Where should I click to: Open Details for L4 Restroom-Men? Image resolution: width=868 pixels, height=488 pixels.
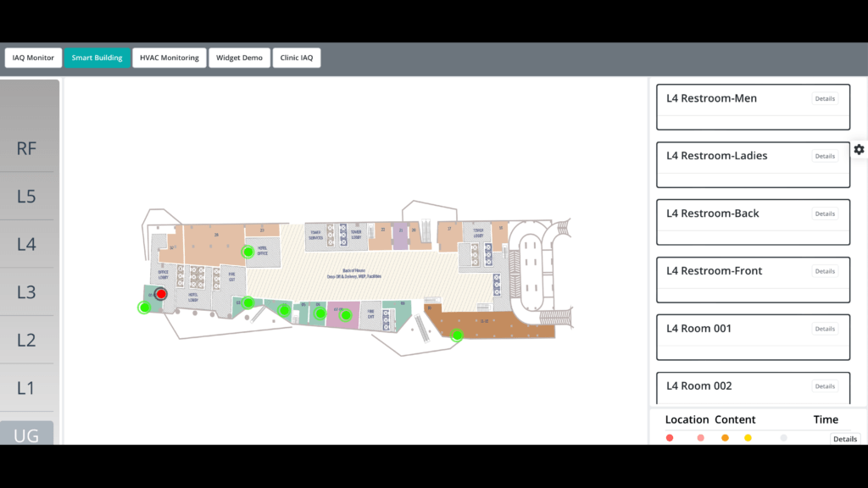pos(825,98)
